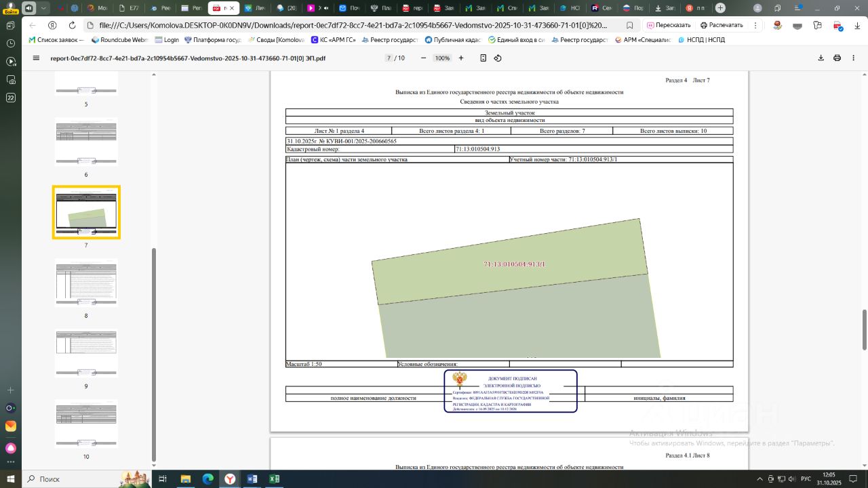Zoom in the PDF with plus button
The height and width of the screenshot is (488, 868).
[461, 58]
